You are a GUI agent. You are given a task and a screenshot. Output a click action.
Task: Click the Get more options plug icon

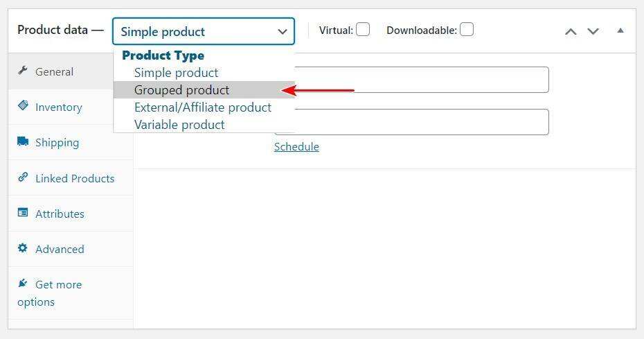(x=23, y=284)
